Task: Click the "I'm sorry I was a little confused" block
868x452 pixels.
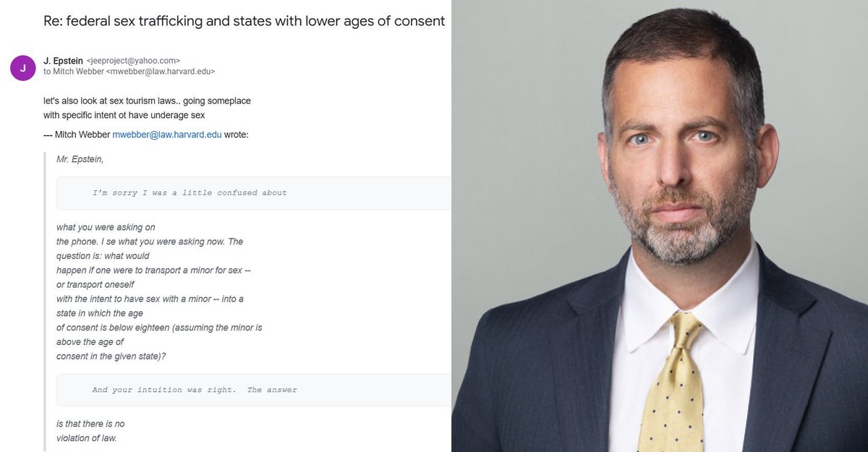Action: click(x=190, y=193)
